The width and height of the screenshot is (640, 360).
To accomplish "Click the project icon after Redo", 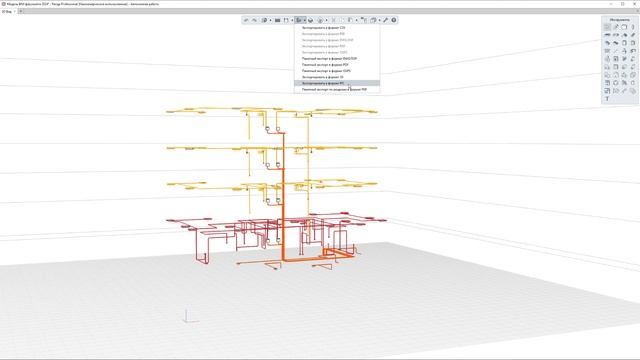I will [264, 20].
